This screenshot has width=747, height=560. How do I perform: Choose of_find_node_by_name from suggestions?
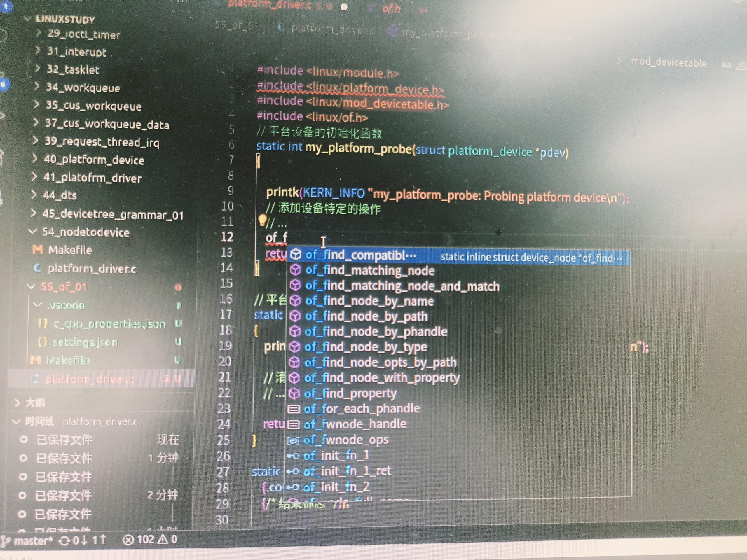[369, 301]
